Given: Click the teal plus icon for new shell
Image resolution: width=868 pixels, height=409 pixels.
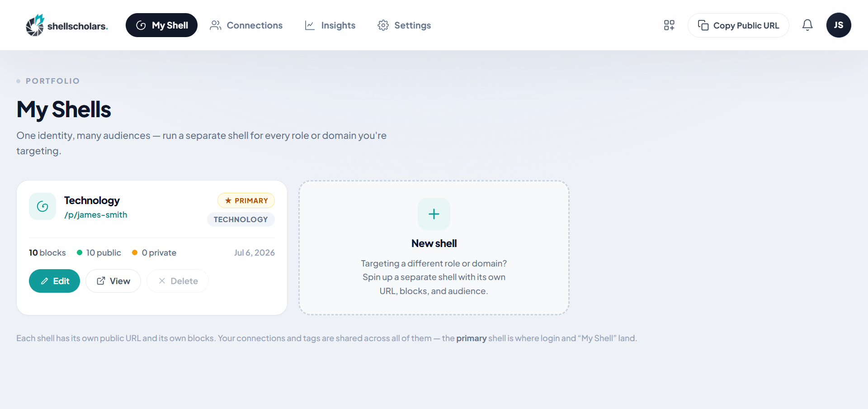Looking at the screenshot, I should point(434,214).
